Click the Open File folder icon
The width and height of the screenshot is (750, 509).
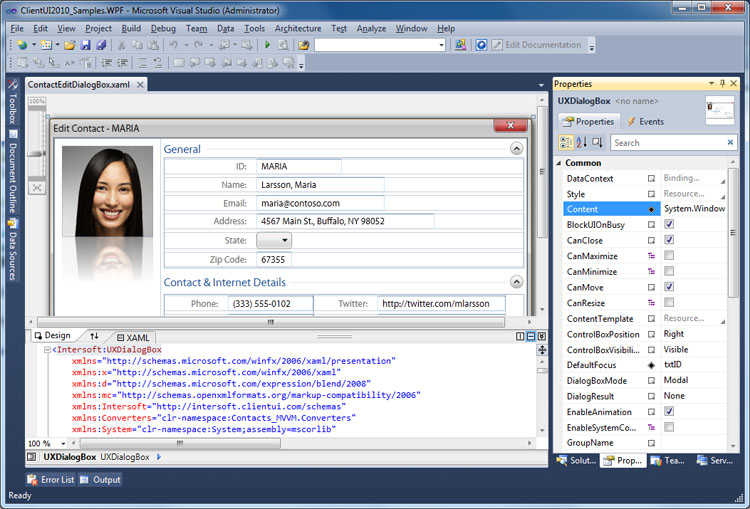coord(70,45)
